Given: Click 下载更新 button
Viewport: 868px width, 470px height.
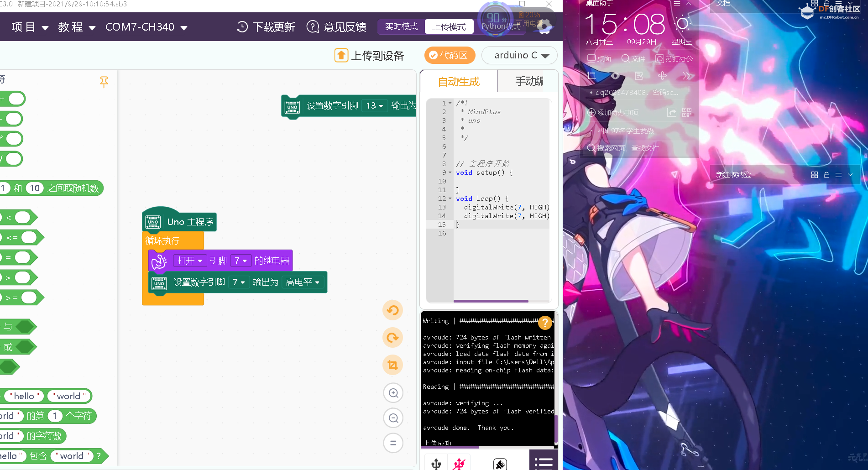Looking at the screenshot, I should coord(266,27).
